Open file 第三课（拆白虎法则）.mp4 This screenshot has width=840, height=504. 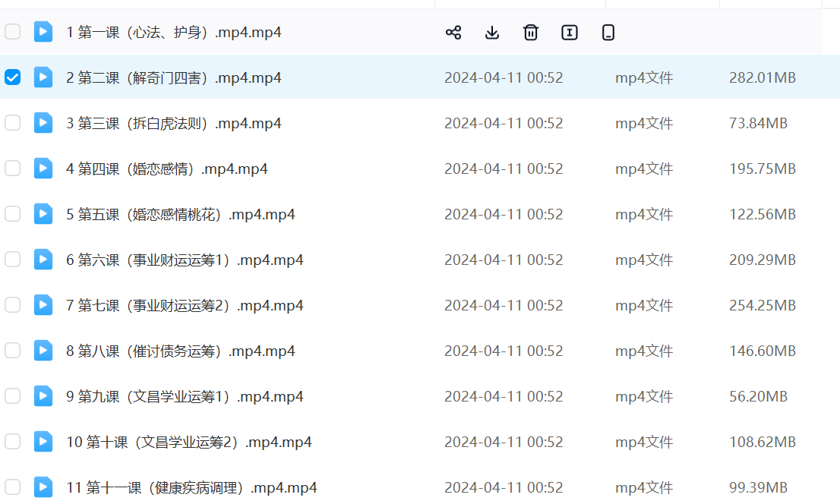coord(174,123)
